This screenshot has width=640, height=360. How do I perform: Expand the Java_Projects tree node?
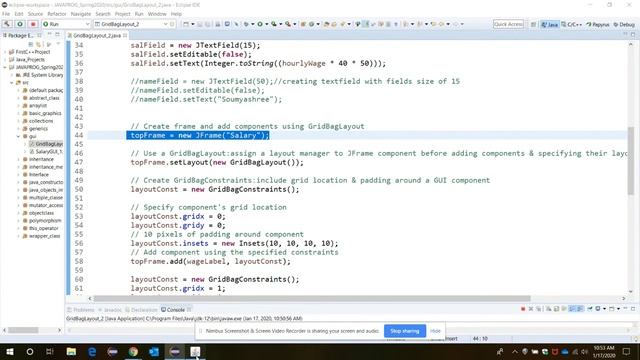(5, 60)
